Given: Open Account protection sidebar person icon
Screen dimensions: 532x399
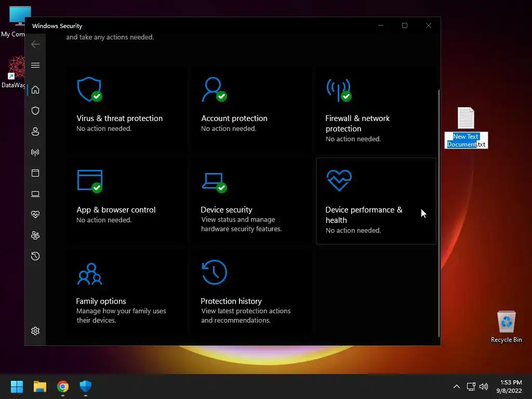Looking at the screenshot, I should point(35,131).
